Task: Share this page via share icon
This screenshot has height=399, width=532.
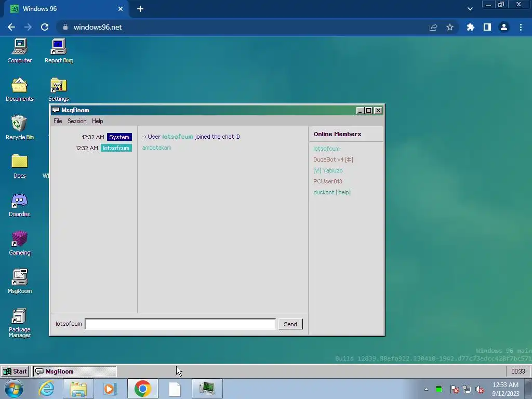Action: [433, 27]
